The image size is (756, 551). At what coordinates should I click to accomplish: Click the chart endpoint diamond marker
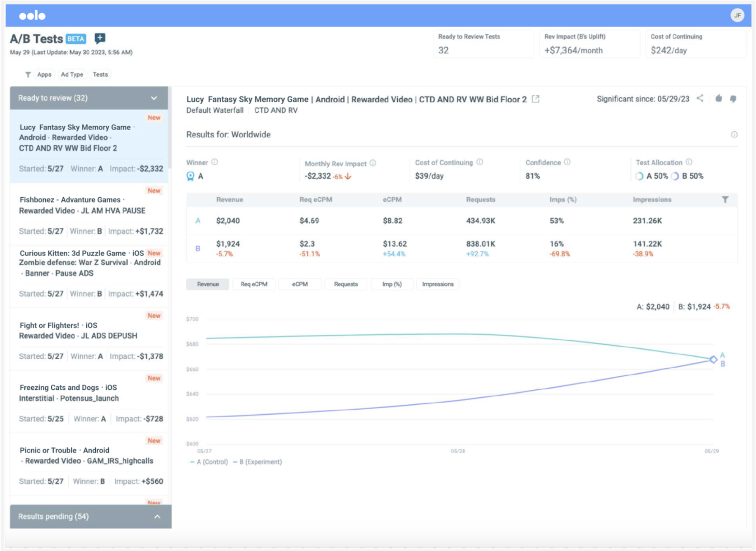click(x=713, y=359)
